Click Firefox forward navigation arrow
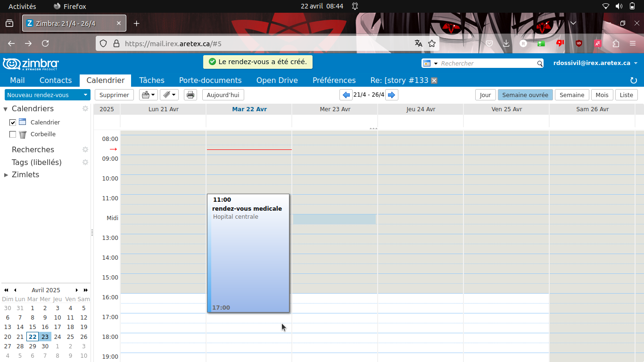Viewport: 644px width, 362px height. (28, 43)
